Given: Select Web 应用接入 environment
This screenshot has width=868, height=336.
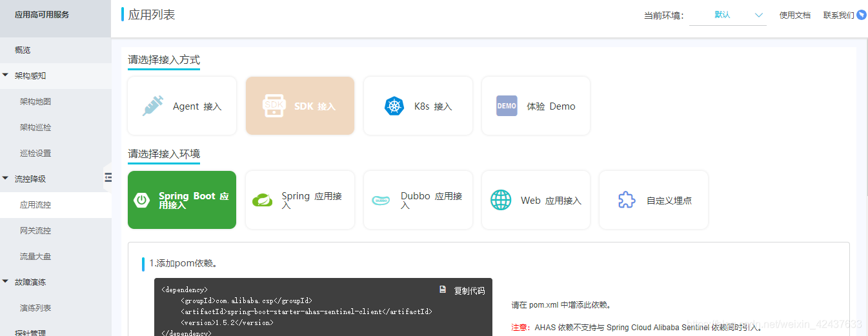Looking at the screenshot, I should pos(536,200).
